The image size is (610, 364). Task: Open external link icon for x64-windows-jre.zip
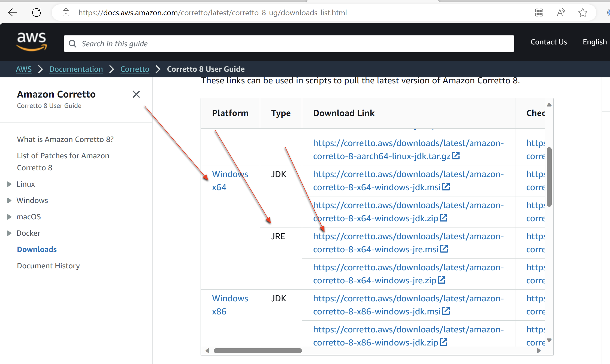(x=442, y=280)
